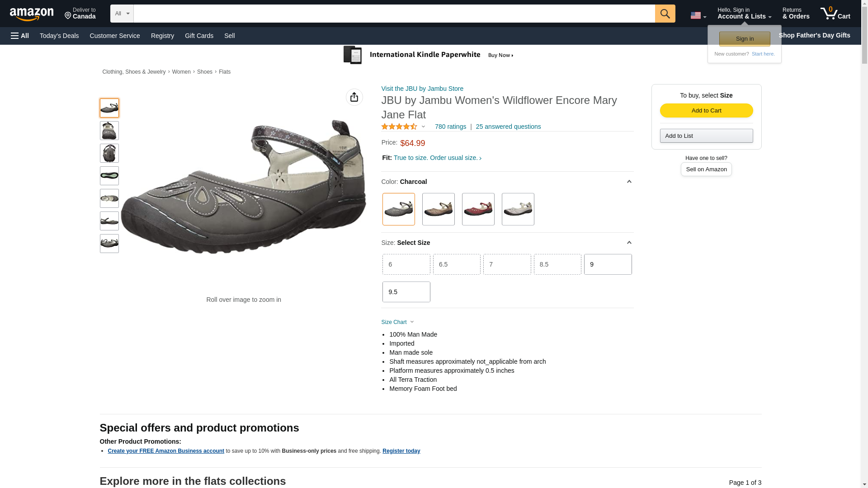Click the star rating icon
The image size is (868, 488).
pyautogui.click(x=399, y=127)
